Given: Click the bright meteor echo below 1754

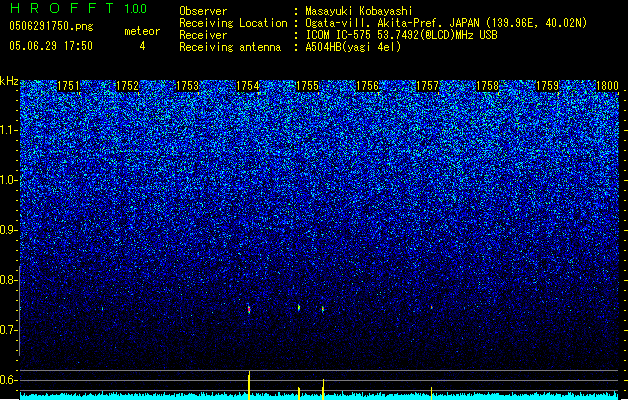Looking at the screenshot, I should click(x=249, y=309).
